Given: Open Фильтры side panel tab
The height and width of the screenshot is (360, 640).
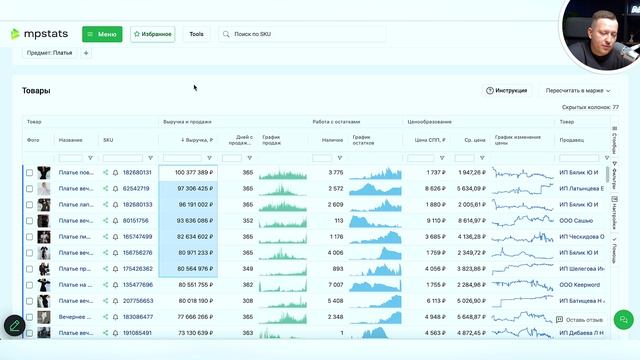Looking at the screenshot, I should [x=615, y=176].
